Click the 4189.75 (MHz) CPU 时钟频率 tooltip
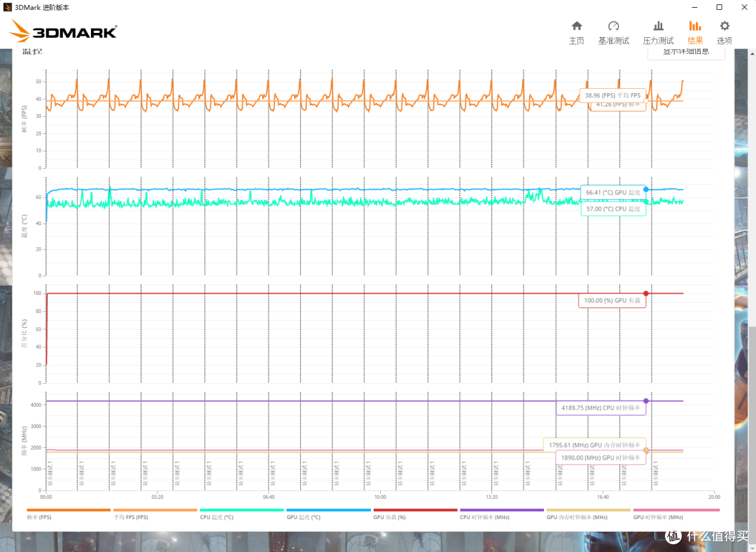 tap(601, 408)
